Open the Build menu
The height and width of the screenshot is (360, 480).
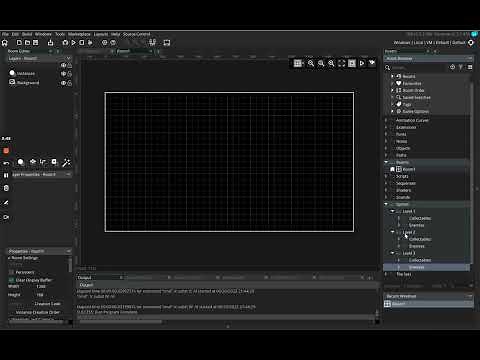pos(27,34)
